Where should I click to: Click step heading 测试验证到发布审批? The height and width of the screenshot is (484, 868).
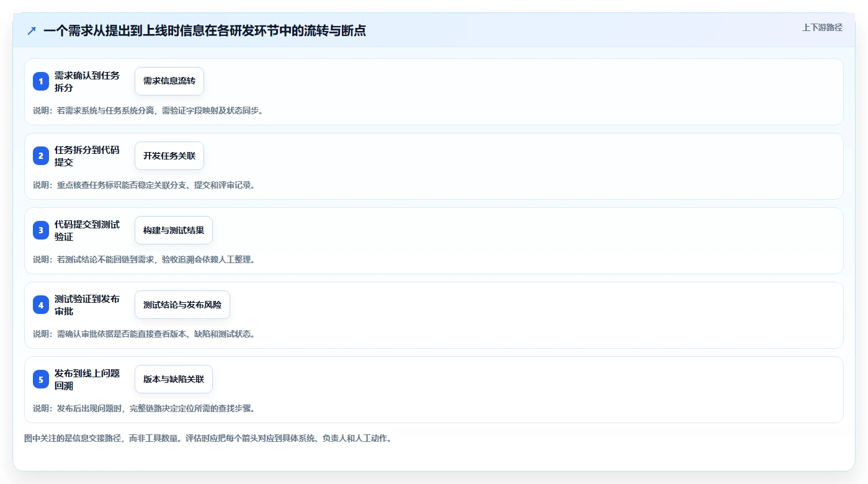click(x=87, y=305)
